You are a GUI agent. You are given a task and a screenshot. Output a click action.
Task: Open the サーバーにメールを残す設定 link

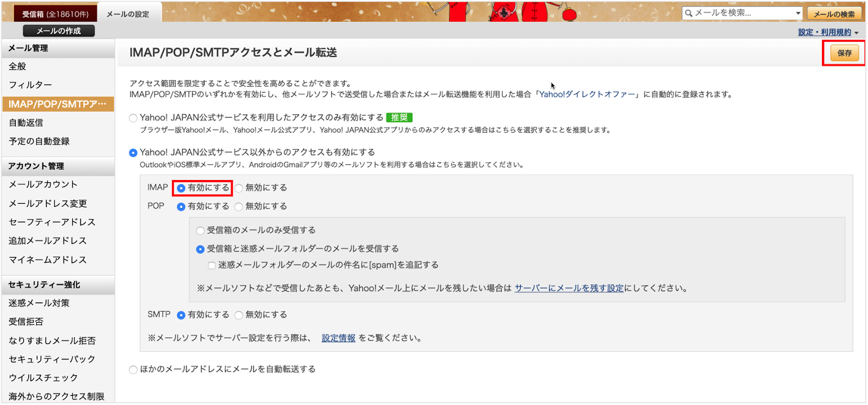pyautogui.click(x=569, y=288)
